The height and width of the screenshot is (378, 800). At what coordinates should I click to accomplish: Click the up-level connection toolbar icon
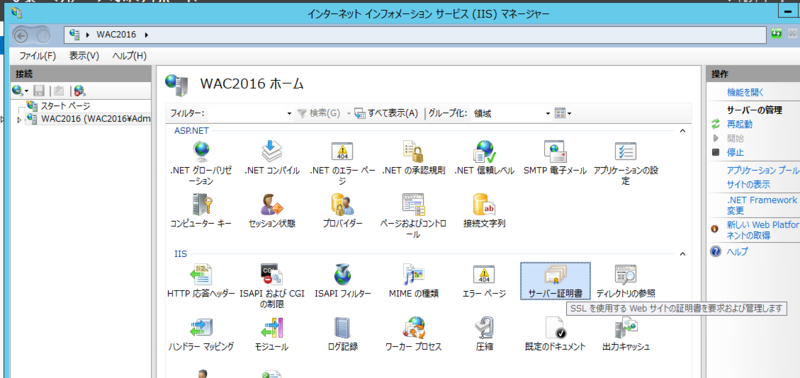pyautogui.click(x=59, y=91)
